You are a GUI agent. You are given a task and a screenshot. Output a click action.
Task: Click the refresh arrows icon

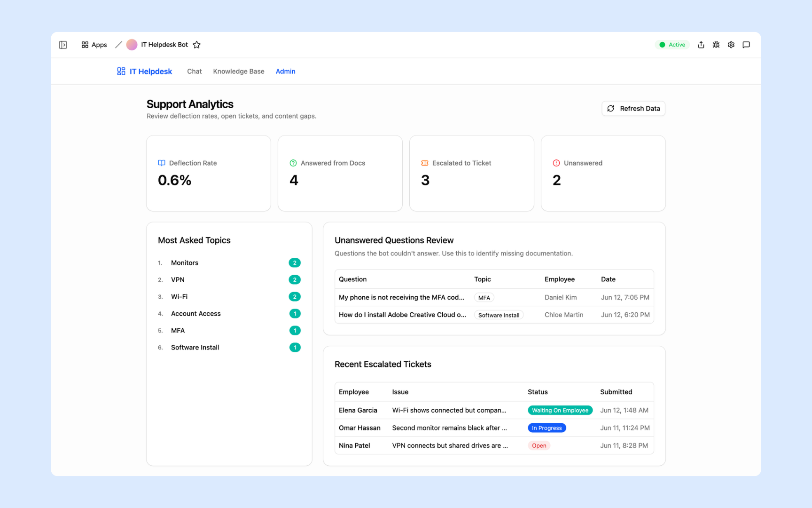611,108
